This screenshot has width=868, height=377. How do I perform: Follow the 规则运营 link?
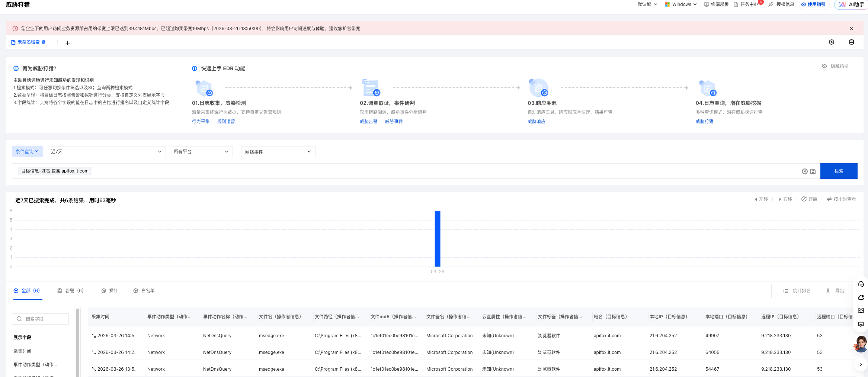click(226, 122)
